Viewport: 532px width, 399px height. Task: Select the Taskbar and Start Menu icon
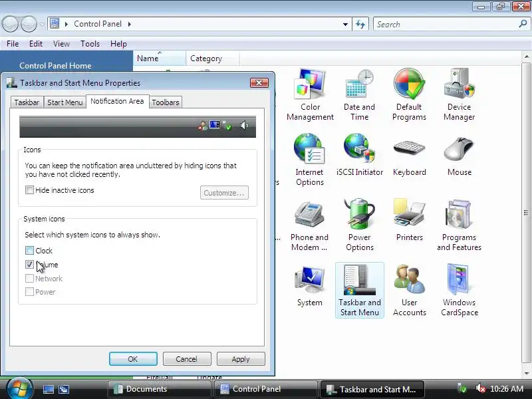[360, 290]
